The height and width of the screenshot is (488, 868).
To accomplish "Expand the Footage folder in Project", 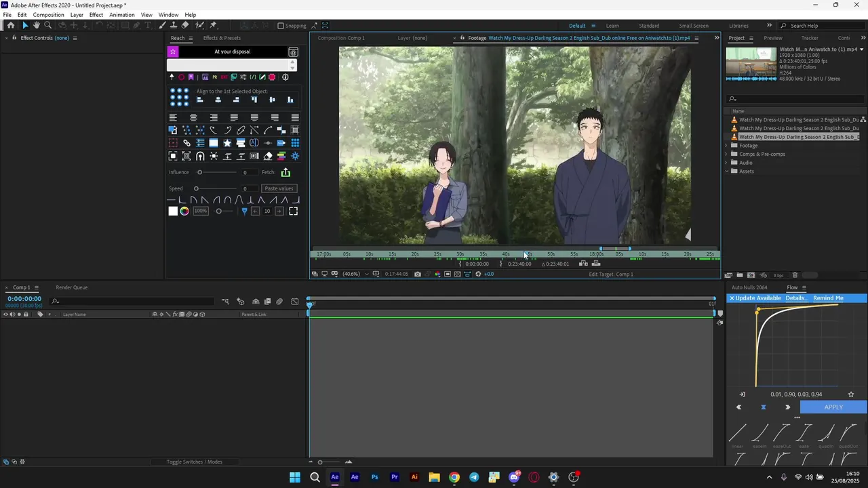I will click(726, 146).
